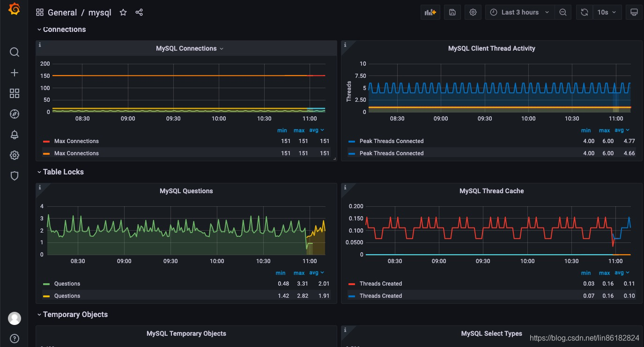Sort MySQL Questions legend by min

click(x=281, y=273)
